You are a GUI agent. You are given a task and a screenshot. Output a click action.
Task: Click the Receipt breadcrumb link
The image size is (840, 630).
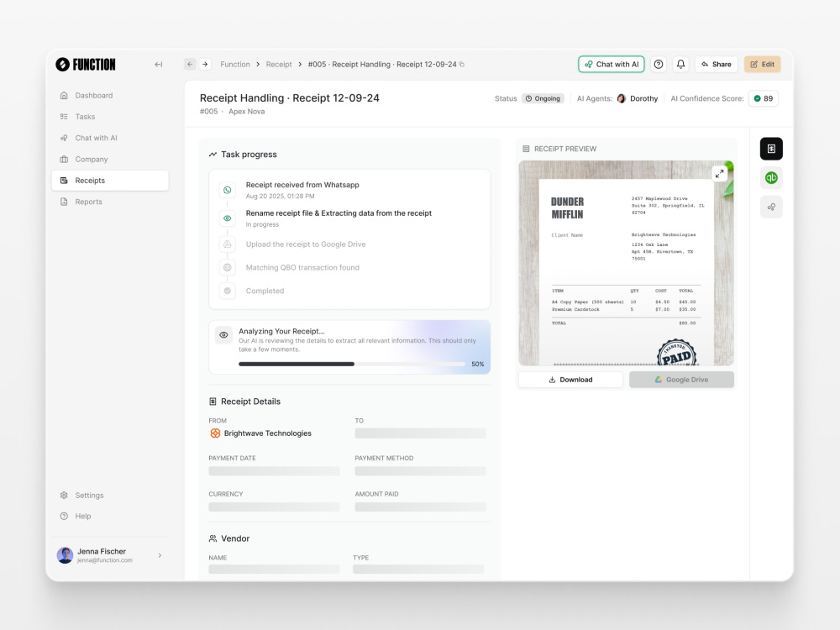(x=279, y=65)
